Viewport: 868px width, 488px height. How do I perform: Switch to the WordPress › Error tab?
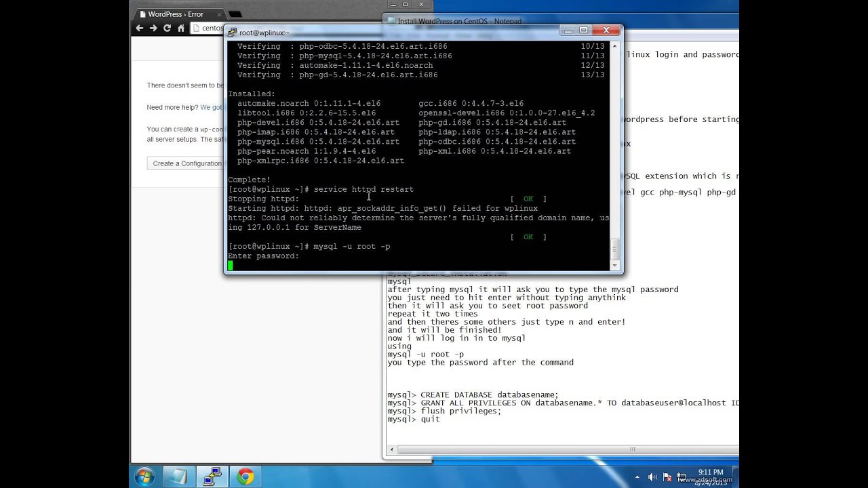[x=176, y=14]
